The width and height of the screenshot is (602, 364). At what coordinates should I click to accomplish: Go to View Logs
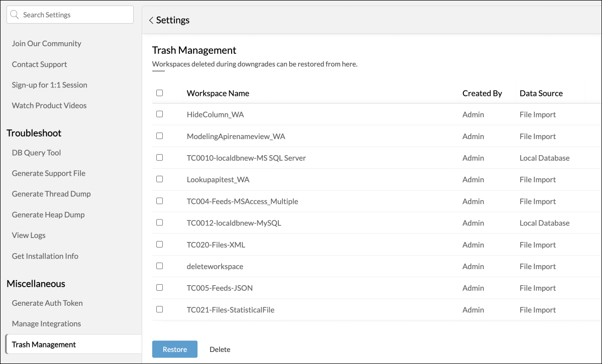point(29,235)
